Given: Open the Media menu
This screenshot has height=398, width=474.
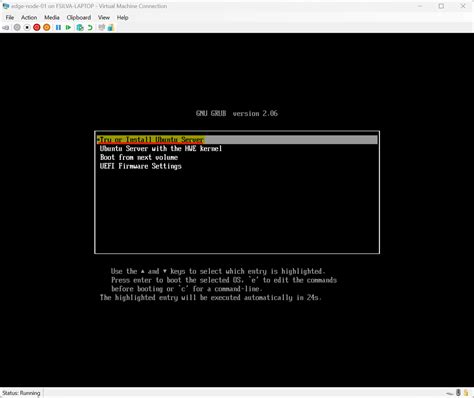Looking at the screenshot, I should click(52, 18).
